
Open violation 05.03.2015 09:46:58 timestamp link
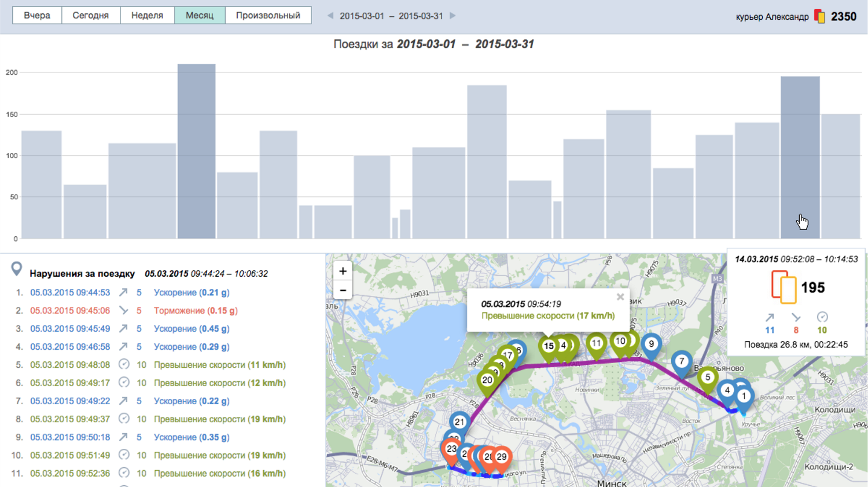click(x=70, y=346)
